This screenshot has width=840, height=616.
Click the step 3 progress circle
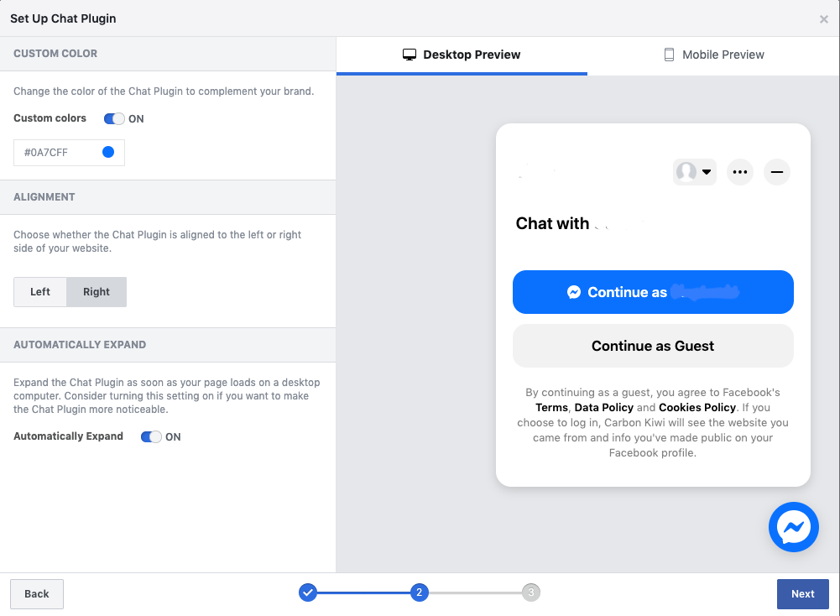click(x=531, y=593)
